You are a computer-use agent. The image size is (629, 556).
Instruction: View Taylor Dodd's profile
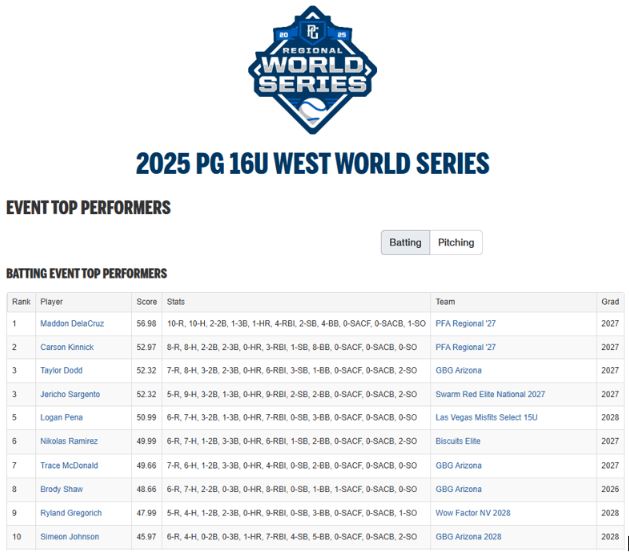[x=61, y=371]
